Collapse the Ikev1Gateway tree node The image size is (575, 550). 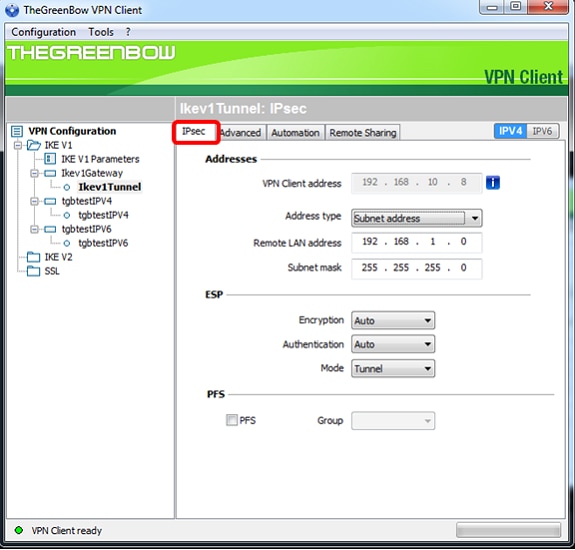tap(34, 173)
